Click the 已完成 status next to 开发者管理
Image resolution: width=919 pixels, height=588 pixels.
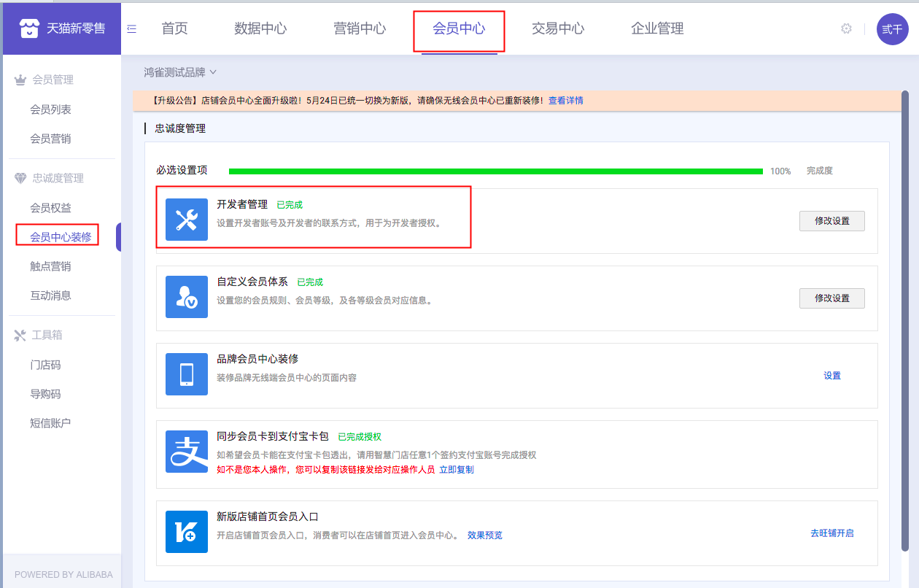pyautogui.click(x=290, y=205)
